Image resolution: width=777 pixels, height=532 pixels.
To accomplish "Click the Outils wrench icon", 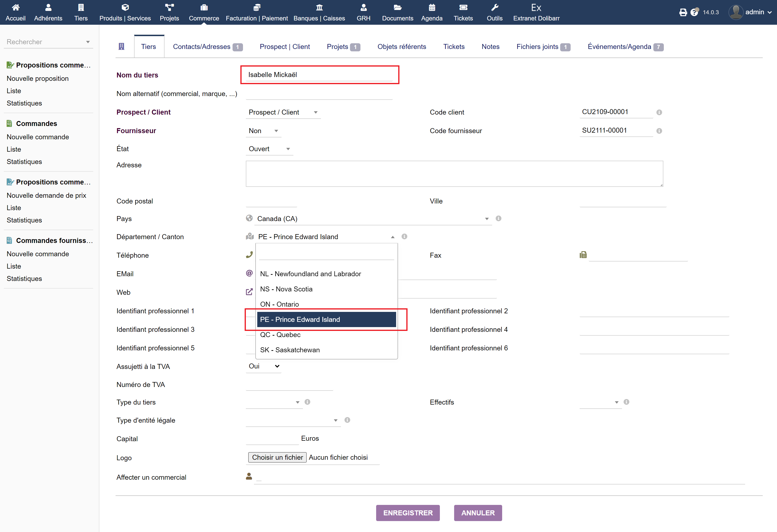I will coord(495,7).
